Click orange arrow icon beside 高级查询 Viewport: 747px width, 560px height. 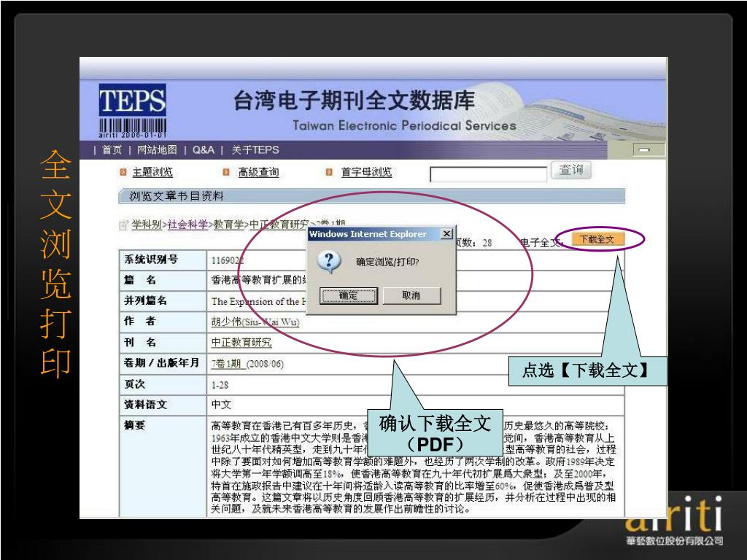tap(226, 172)
